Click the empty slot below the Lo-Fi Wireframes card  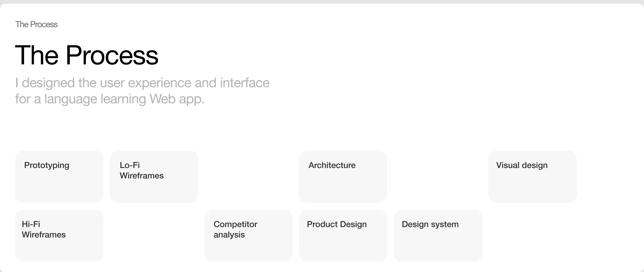pos(154,235)
